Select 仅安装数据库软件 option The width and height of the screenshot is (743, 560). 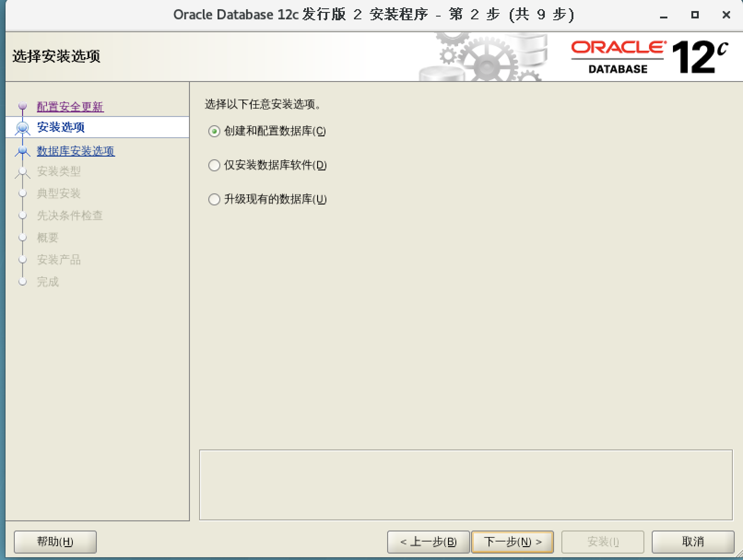213,166
